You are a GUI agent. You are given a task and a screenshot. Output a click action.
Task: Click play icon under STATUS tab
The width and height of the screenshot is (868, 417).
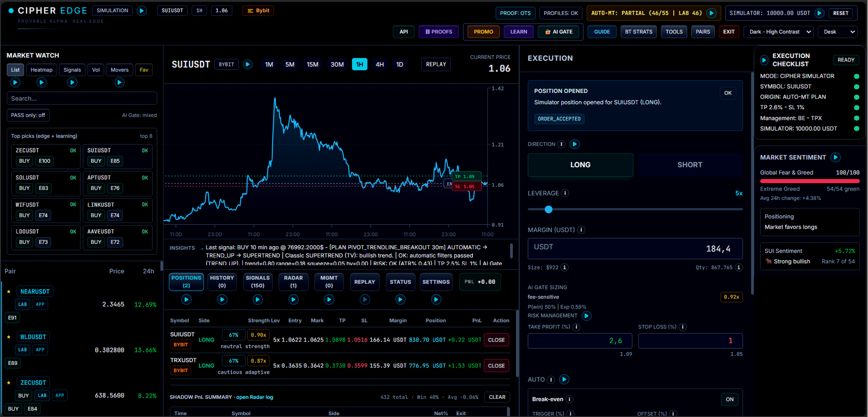point(401,299)
